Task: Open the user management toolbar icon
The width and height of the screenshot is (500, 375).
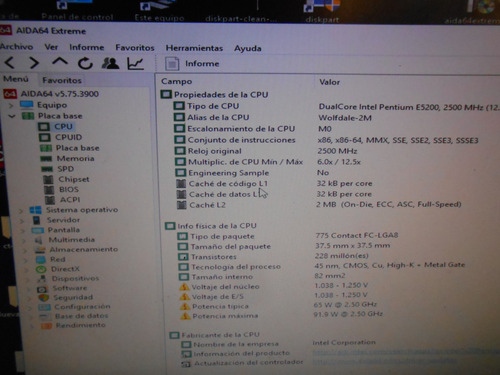Action: (110, 63)
